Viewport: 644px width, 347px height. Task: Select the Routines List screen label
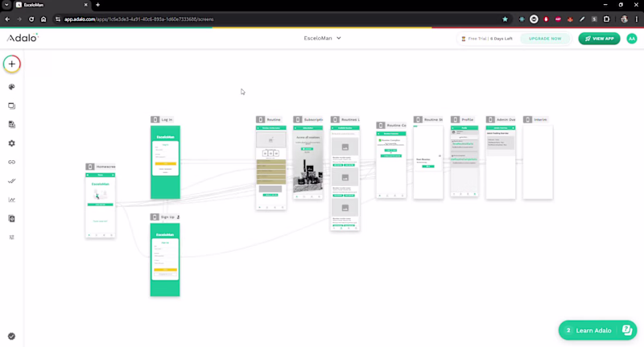[345, 119]
